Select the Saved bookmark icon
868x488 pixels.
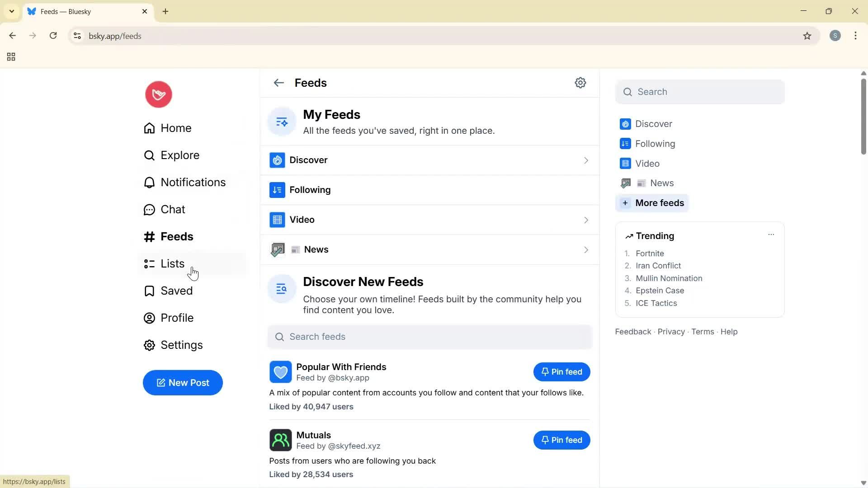149,291
